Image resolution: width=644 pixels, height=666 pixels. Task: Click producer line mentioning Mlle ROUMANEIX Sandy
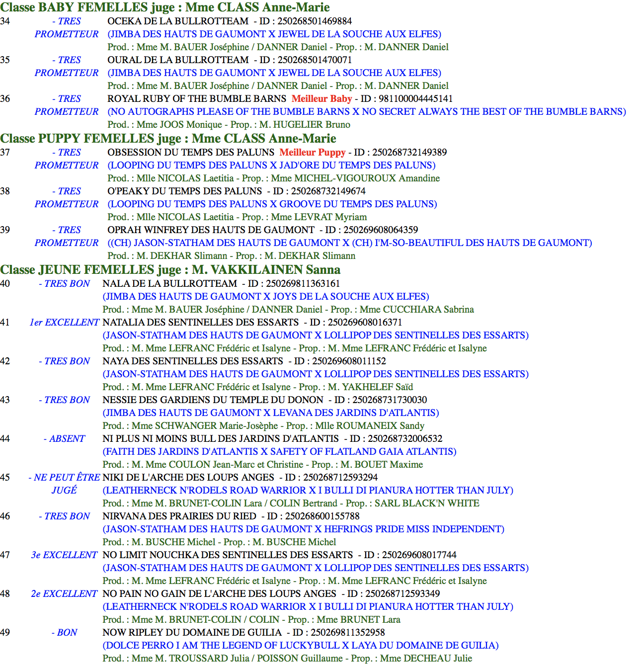point(263,425)
